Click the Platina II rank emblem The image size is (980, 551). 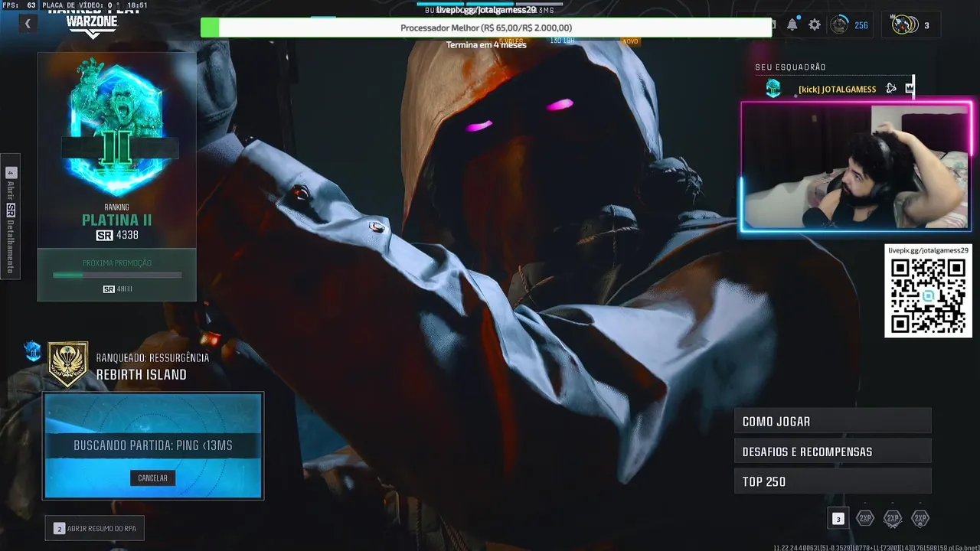(x=117, y=128)
